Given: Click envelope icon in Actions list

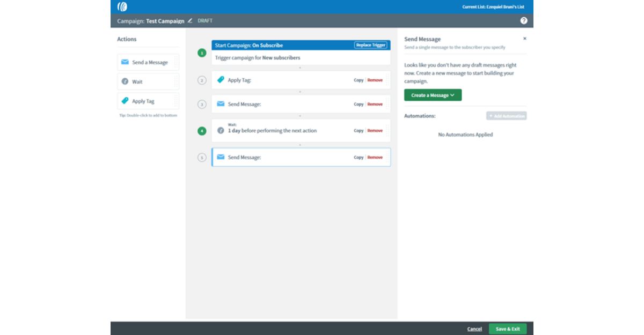Looking at the screenshot, I should tap(125, 62).
